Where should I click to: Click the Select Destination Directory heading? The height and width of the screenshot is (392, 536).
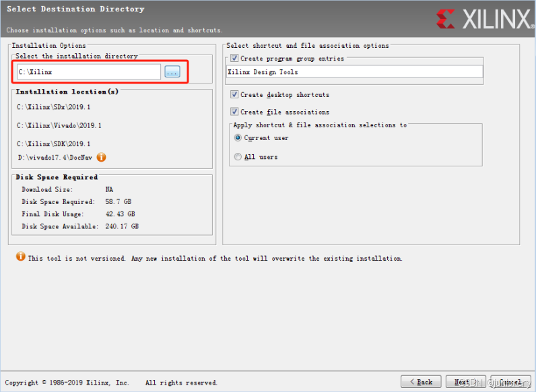(x=75, y=9)
